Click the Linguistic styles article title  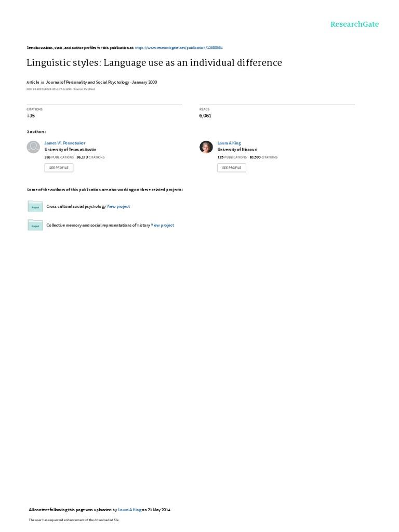click(154, 63)
